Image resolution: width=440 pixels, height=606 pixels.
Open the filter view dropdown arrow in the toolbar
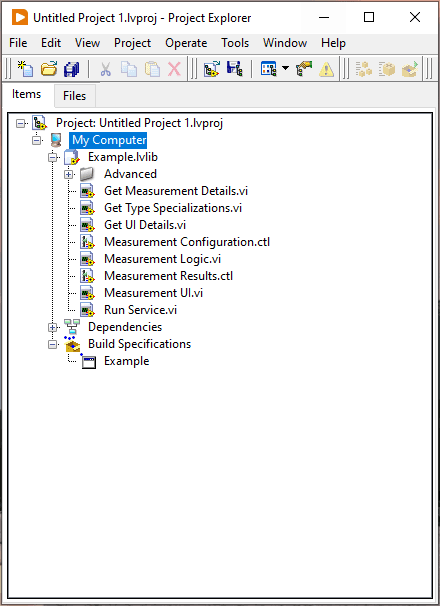click(285, 68)
